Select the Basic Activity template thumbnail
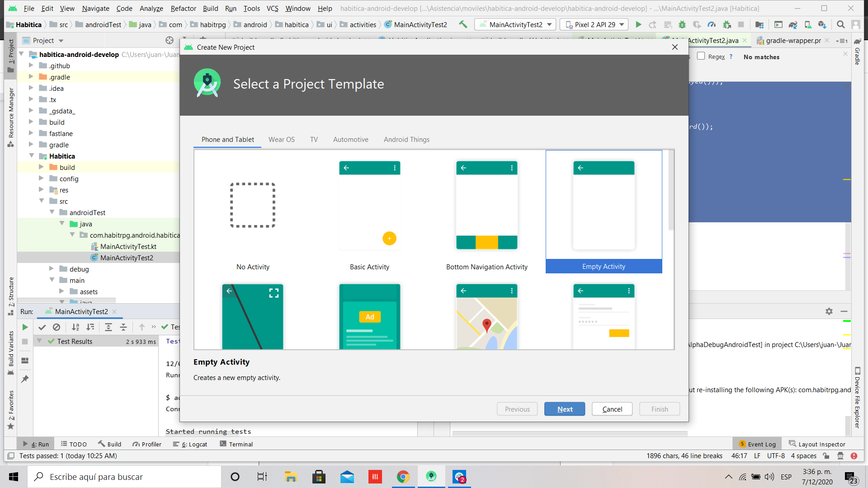868x488 pixels. click(x=369, y=206)
